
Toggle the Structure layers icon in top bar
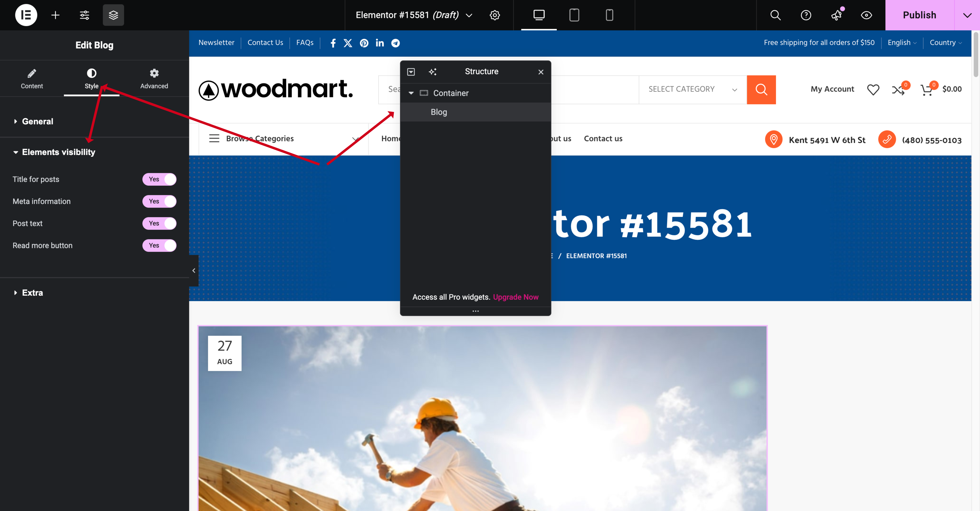(x=113, y=15)
